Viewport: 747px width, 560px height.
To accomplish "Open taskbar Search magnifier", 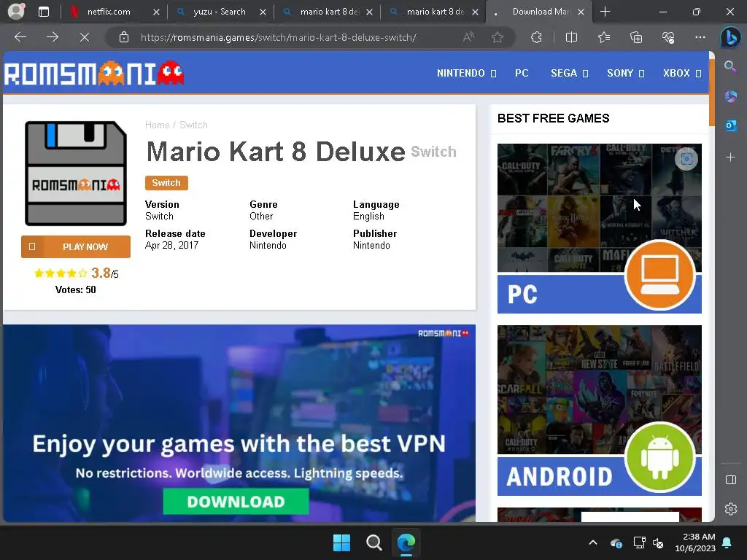I will pyautogui.click(x=374, y=542).
